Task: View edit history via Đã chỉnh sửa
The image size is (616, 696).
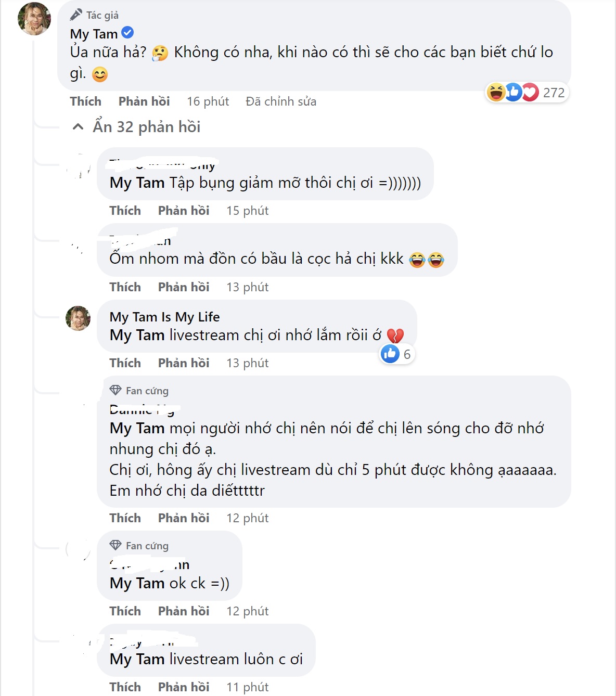Action: coord(281,101)
